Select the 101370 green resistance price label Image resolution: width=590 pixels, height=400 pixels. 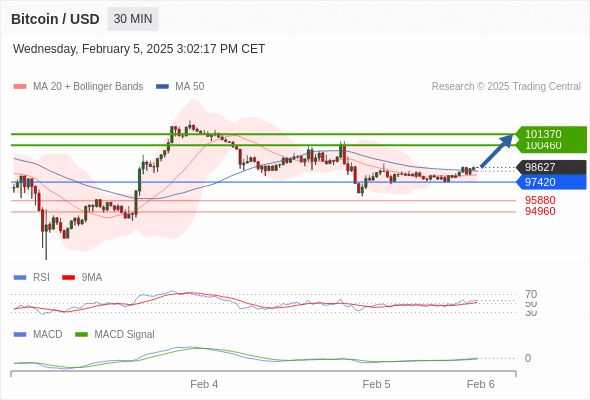click(543, 134)
